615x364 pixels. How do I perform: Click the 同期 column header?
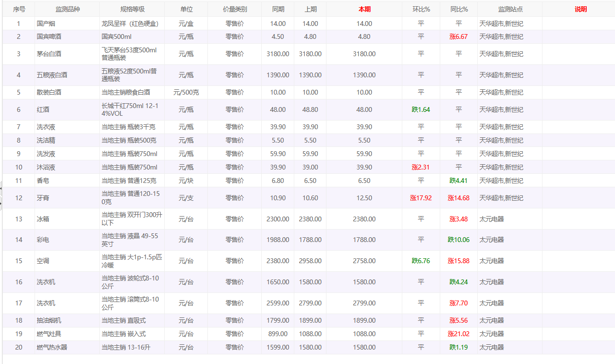pyautogui.click(x=278, y=10)
